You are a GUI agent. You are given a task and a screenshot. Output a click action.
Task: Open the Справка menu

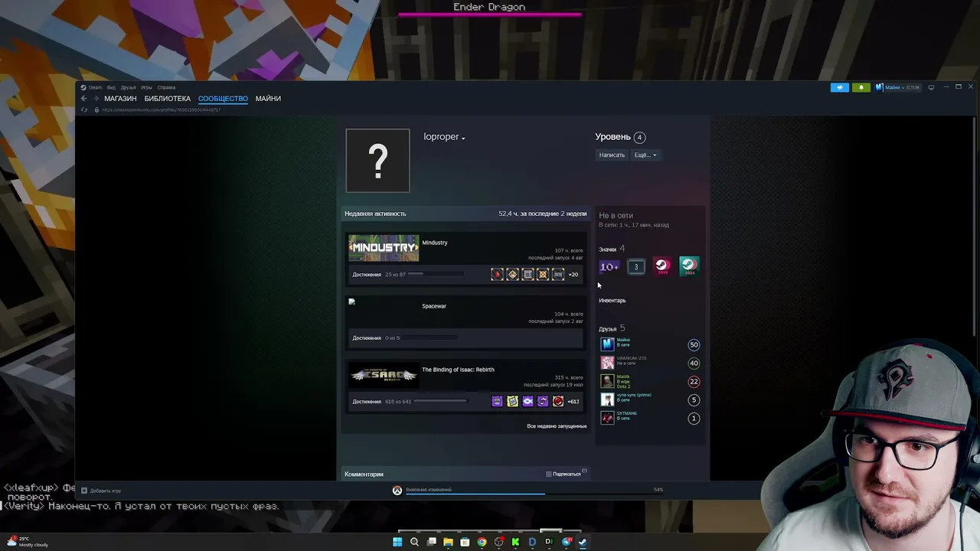point(166,87)
